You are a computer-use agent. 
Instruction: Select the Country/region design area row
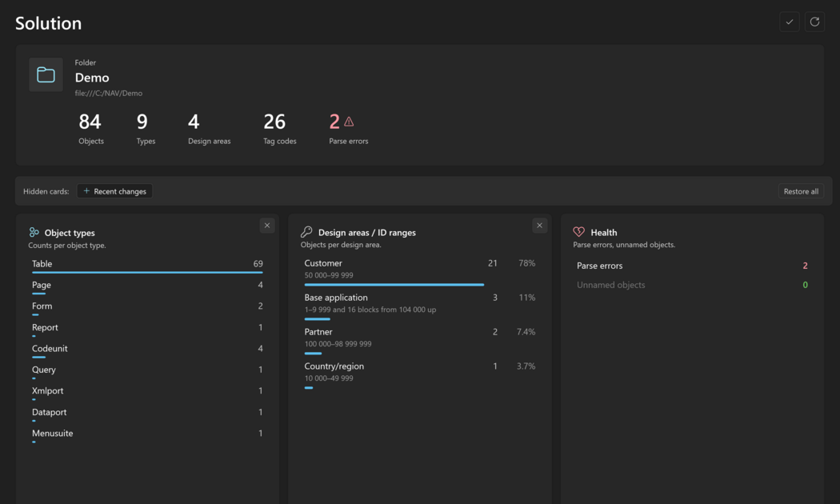(420, 375)
